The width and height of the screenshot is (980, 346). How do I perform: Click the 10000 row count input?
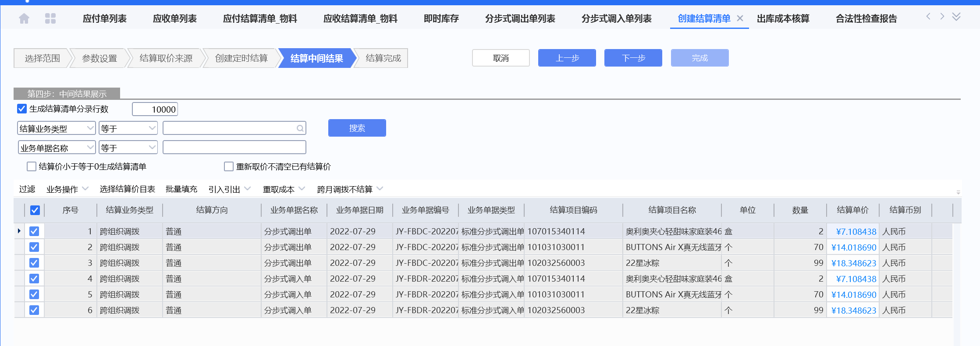pos(155,109)
